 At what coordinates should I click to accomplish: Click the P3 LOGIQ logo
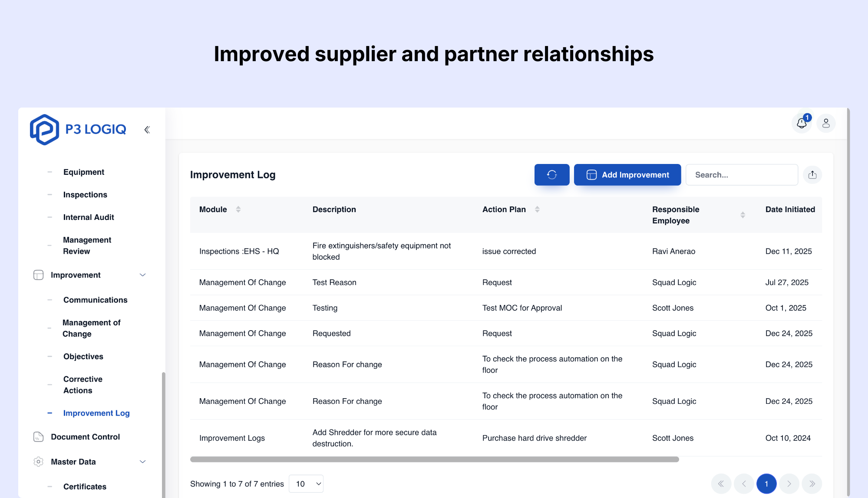click(78, 129)
